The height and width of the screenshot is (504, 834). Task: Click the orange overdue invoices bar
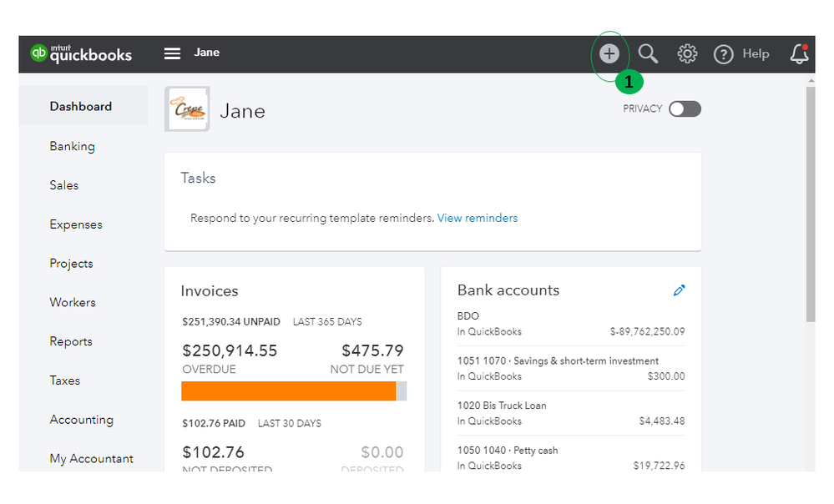[288, 391]
